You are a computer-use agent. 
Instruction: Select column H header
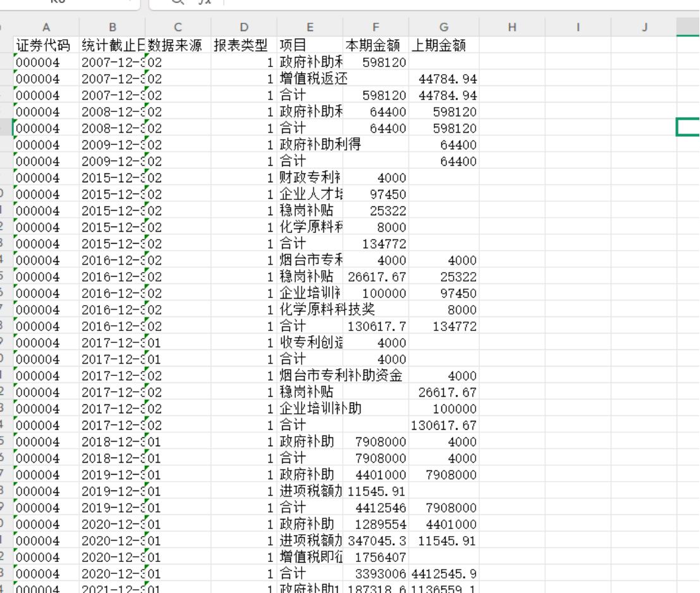(512, 27)
